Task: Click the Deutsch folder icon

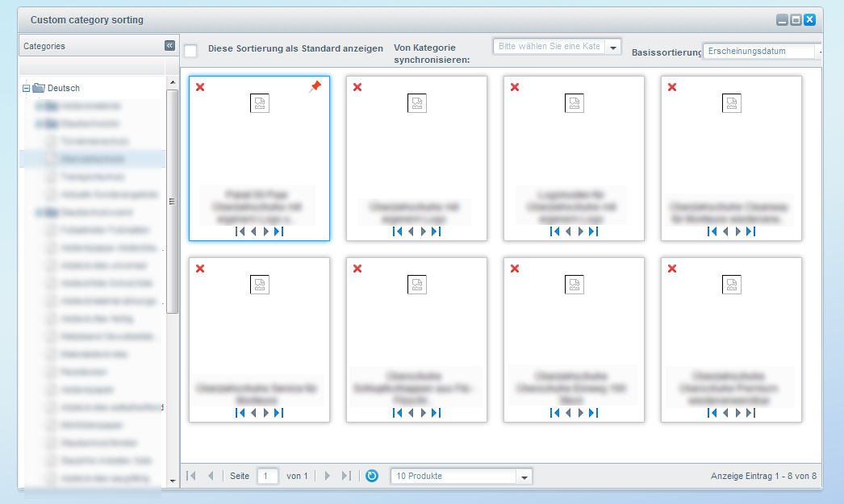Action: (x=38, y=88)
